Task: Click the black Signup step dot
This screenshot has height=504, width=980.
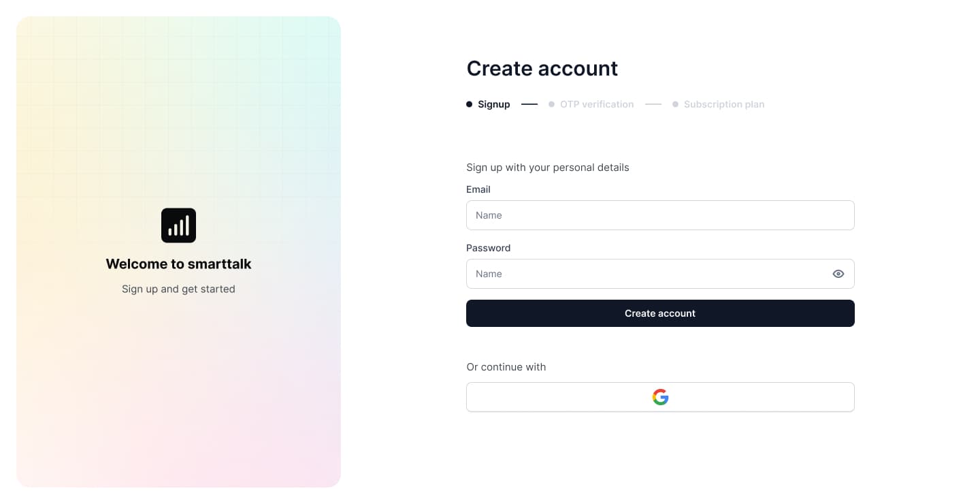Action: [x=470, y=104]
